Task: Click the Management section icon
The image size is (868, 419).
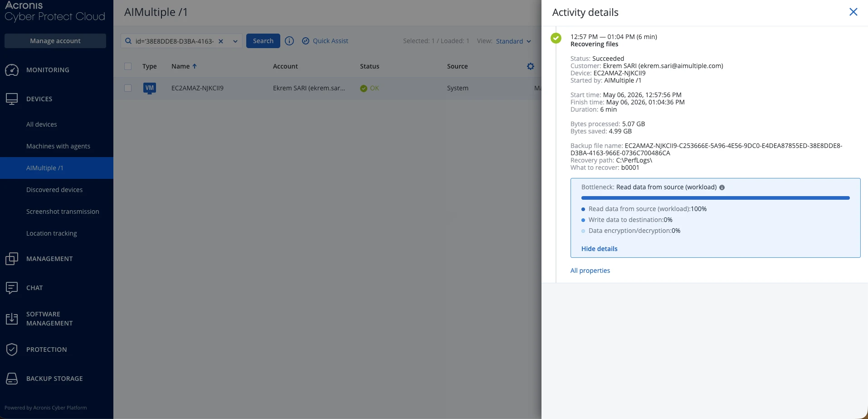Action: click(12, 259)
